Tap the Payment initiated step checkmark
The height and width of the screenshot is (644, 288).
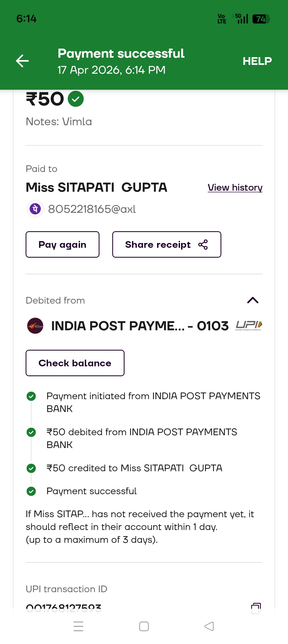tap(31, 396)
